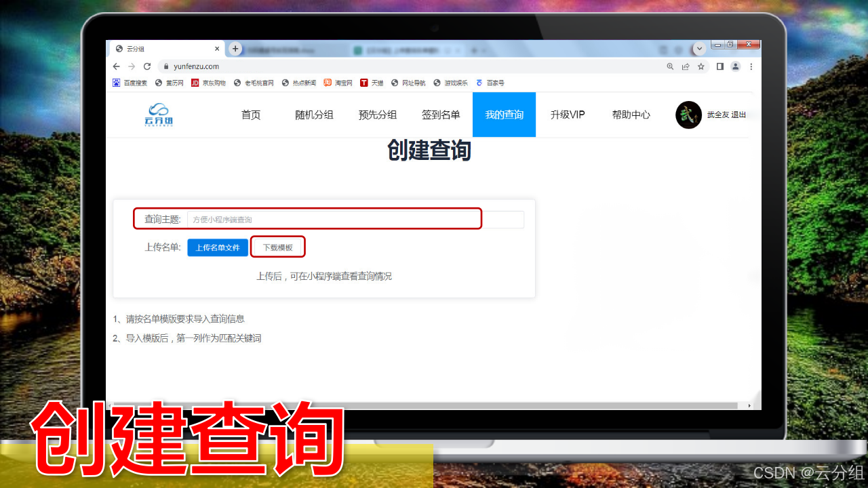
Task: Click the padlock site info icon
Action: pyautogui.click(x=167, y=66)
